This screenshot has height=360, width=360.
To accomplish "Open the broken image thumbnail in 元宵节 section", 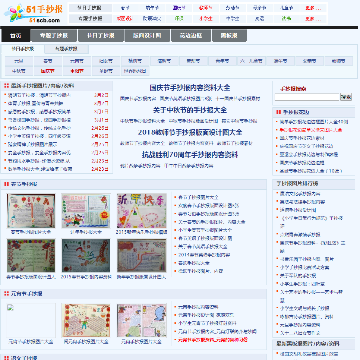I will click(31, 321).
